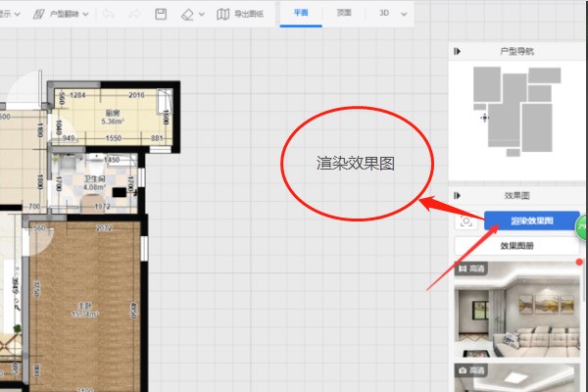Collapse the 户型导航 panel
This screenshot has height=392, width=588.
coord(458,49)
